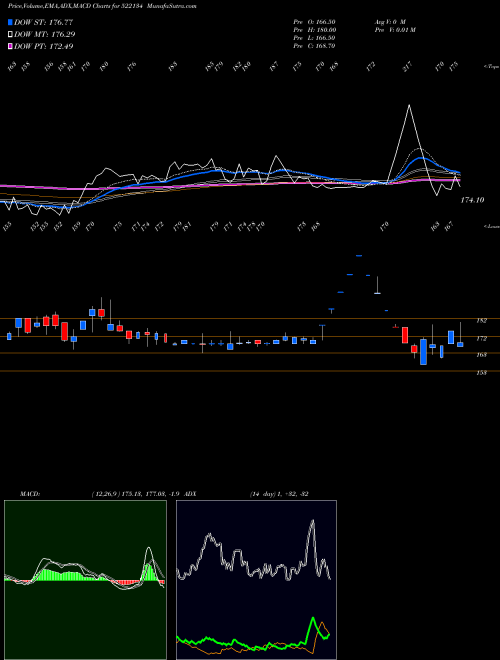Click the 158 price level label
This screenshot has height=660, width=500.
point(481,373)
